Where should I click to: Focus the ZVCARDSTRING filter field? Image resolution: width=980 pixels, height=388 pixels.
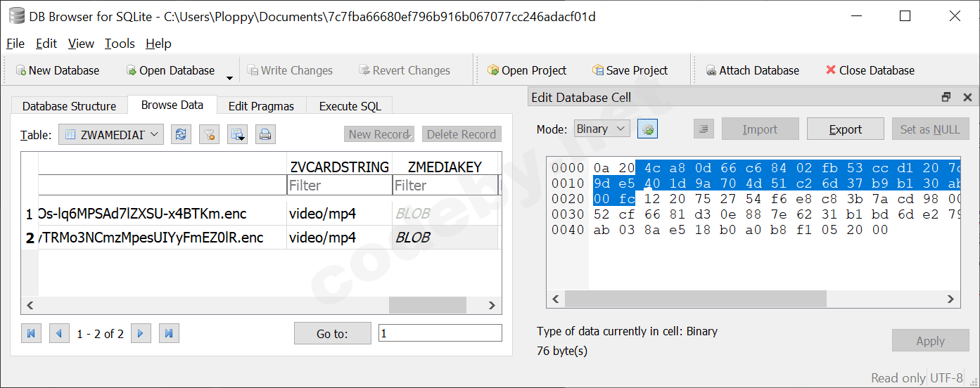click(x=340, y=185)
